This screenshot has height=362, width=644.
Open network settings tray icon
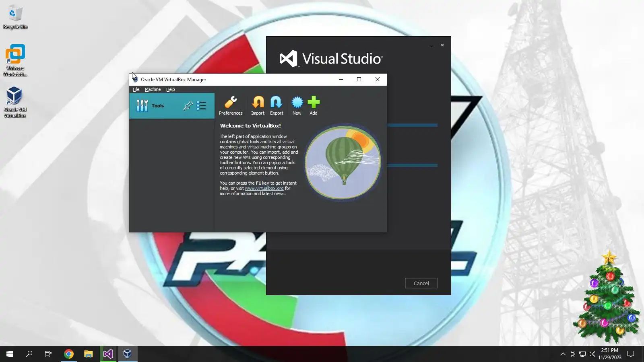point(582,354)
